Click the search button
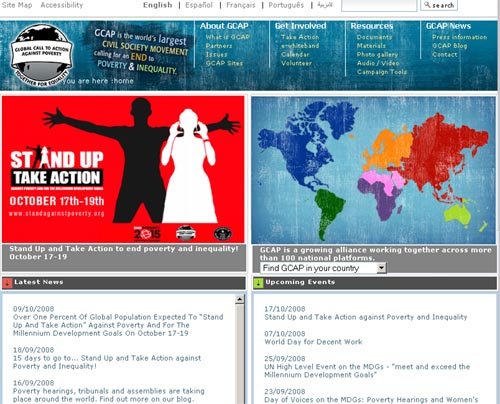This screenshot has height=404, width=500. tap(439, 5)
